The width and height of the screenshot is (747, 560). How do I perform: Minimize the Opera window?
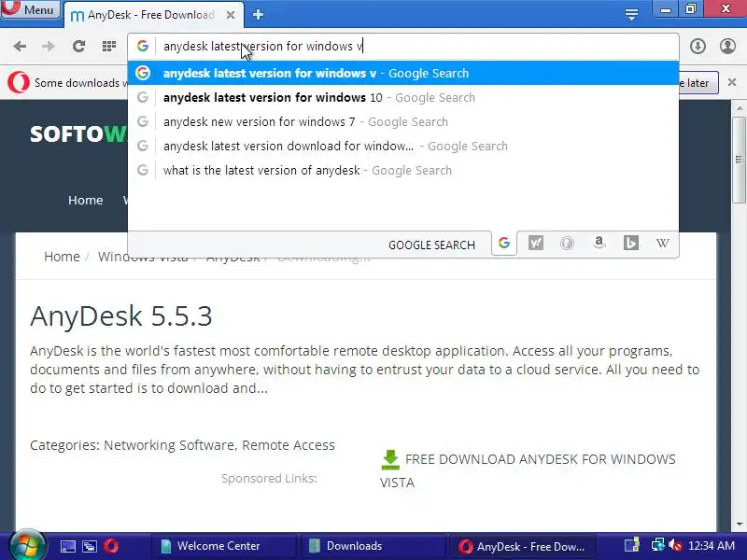point(666,9)
